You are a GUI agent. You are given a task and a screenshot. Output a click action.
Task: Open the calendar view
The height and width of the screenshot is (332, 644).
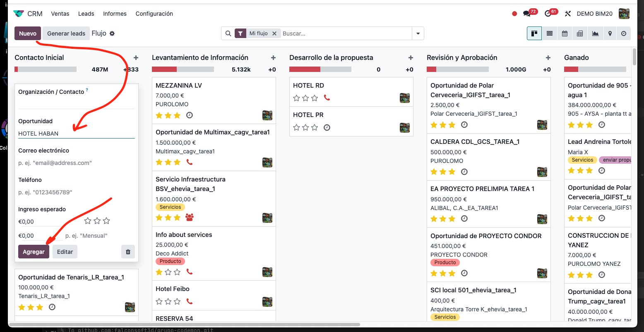click(565, 33)
